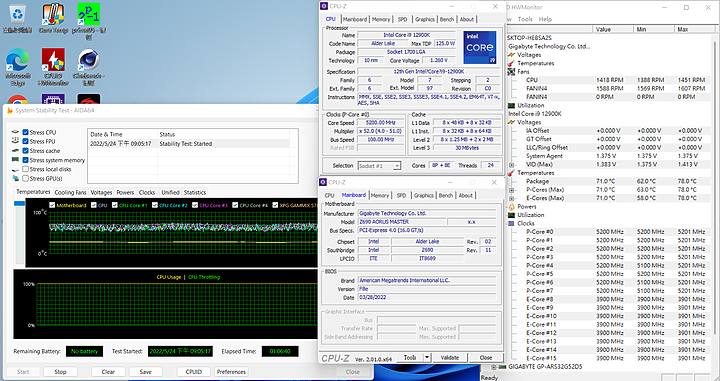This screenshot has width=720, height=381.
Task: Click the blue temperature graph scale slider
Action: [20, 203]
